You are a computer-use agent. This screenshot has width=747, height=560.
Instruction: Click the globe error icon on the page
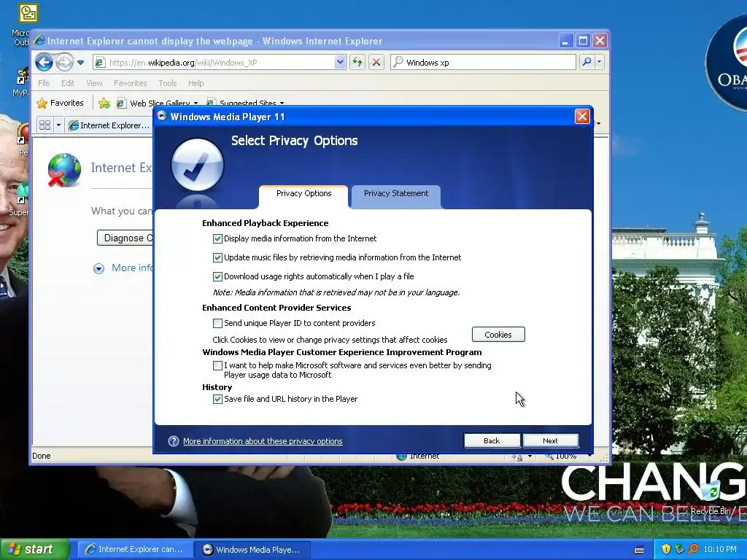(x=64, y=170)
